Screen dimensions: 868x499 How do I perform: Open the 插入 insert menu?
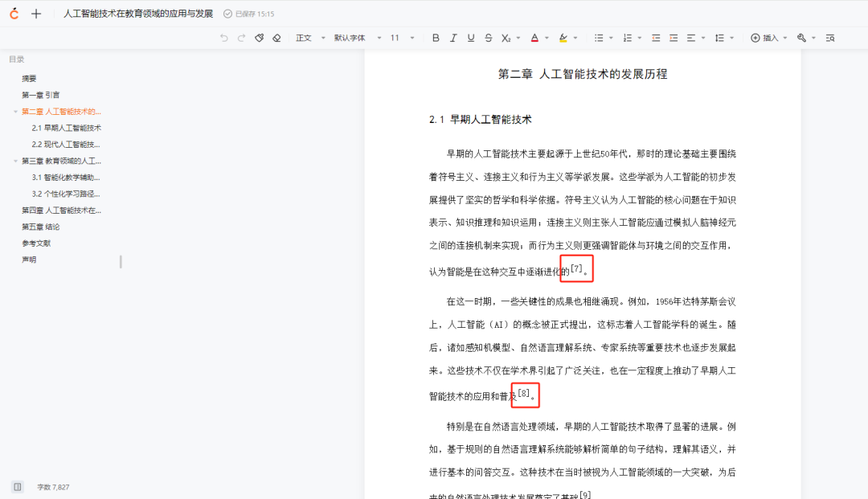pyautogui.click(x=766, y=38)
